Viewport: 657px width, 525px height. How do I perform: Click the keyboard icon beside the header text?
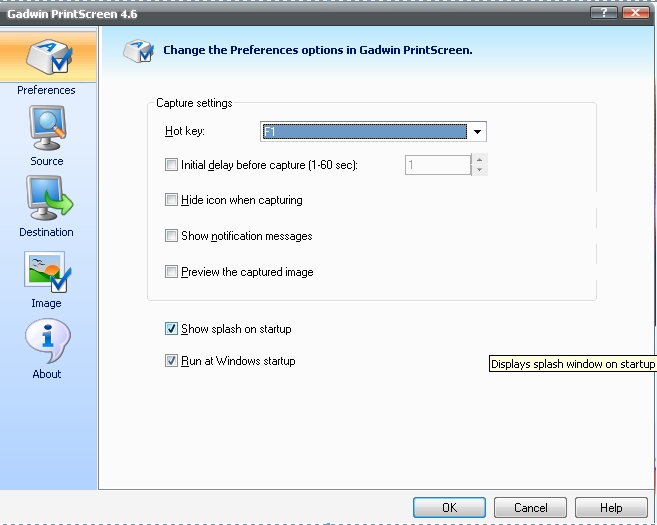point(138,51)
